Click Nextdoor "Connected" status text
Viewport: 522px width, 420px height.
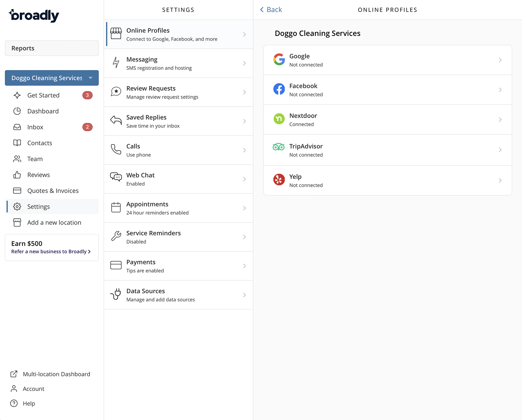point(301,124)
